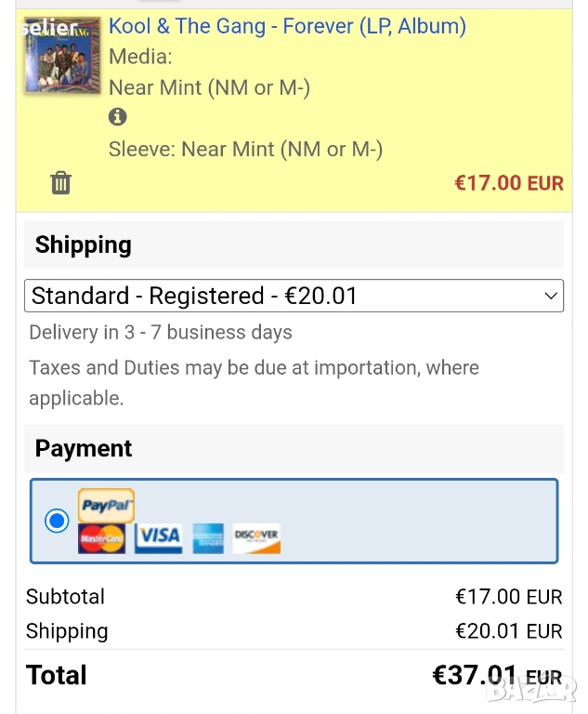The image size is (588, 714).
Task: Click the Discover card icon
Action: [256, 537]
